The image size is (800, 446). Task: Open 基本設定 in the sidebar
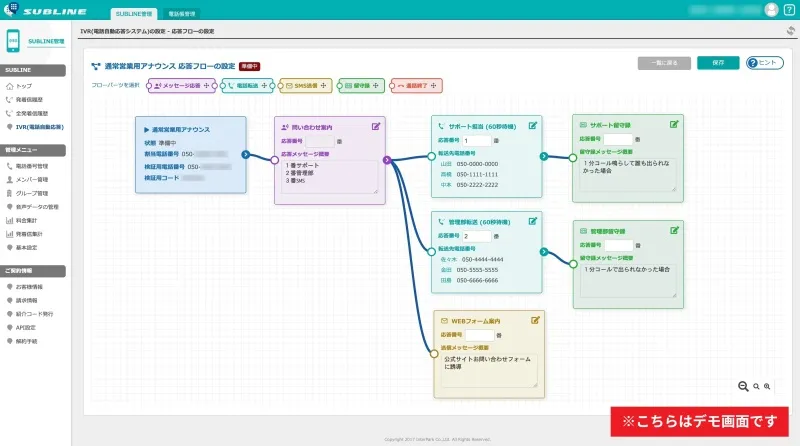pos(21,247)
